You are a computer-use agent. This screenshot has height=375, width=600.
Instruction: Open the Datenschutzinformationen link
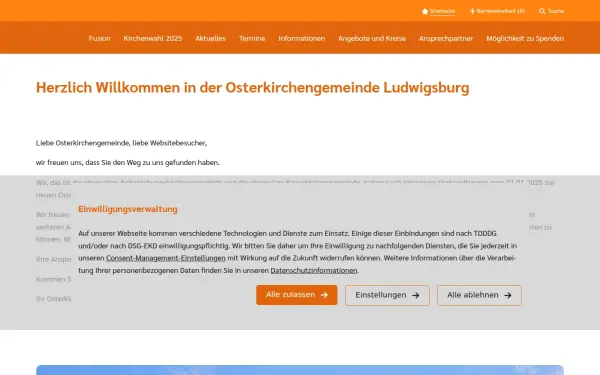click(x=314, y=271)
